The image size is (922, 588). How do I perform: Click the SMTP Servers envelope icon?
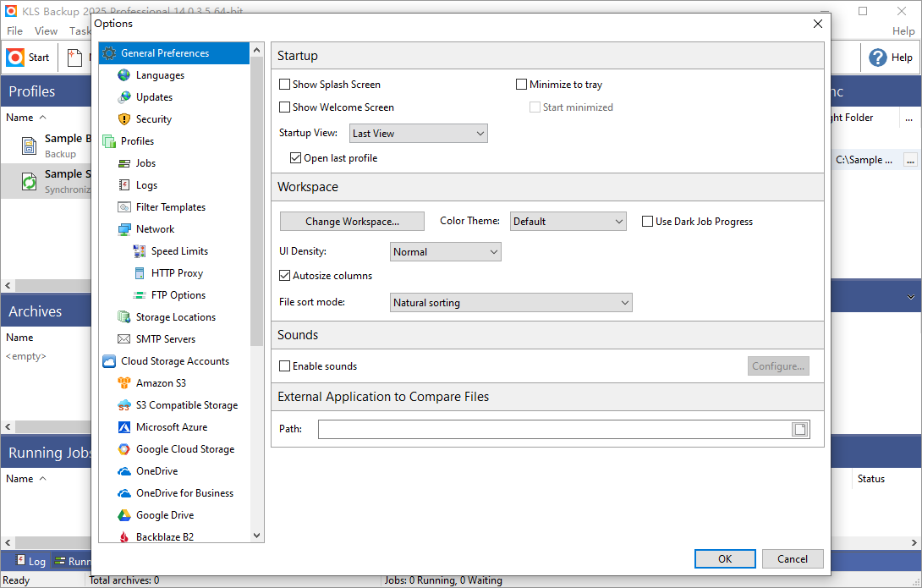click(124, 339)
